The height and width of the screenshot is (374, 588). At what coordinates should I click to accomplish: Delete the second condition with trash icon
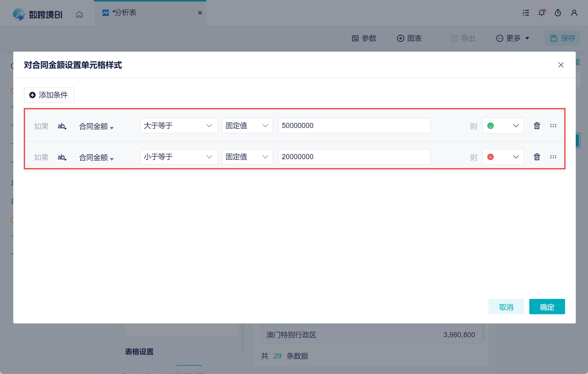pyautogui.click(x=537, y=157)
